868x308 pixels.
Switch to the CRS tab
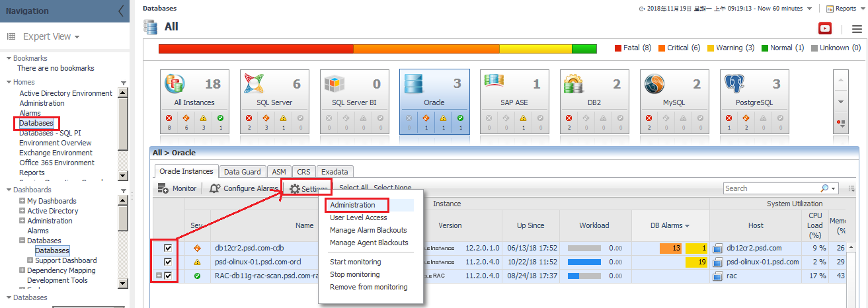tap(303, 171)
